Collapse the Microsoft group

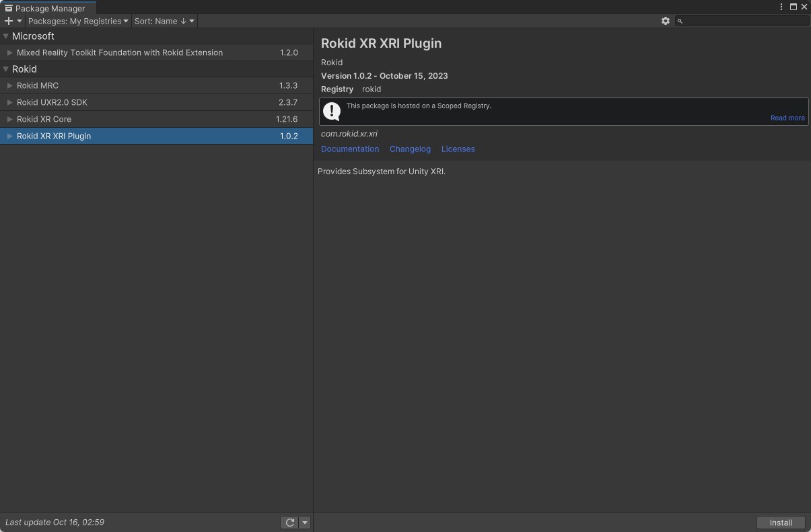pyautogui.click(x=6, y=36)
